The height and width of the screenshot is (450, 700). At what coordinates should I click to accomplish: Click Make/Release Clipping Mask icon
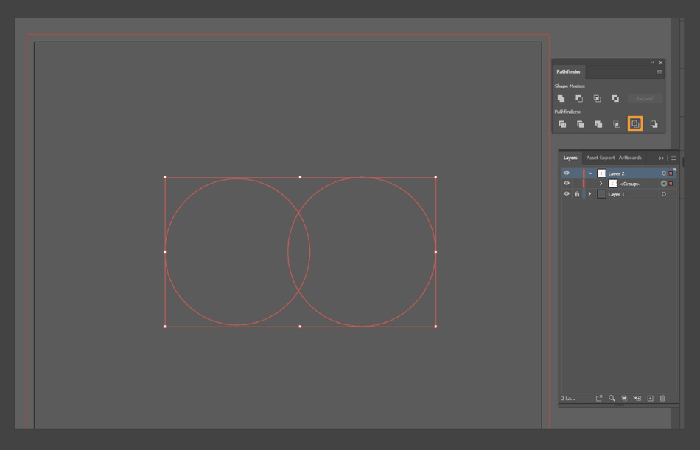pyautogui.click(x=624, y=398)
